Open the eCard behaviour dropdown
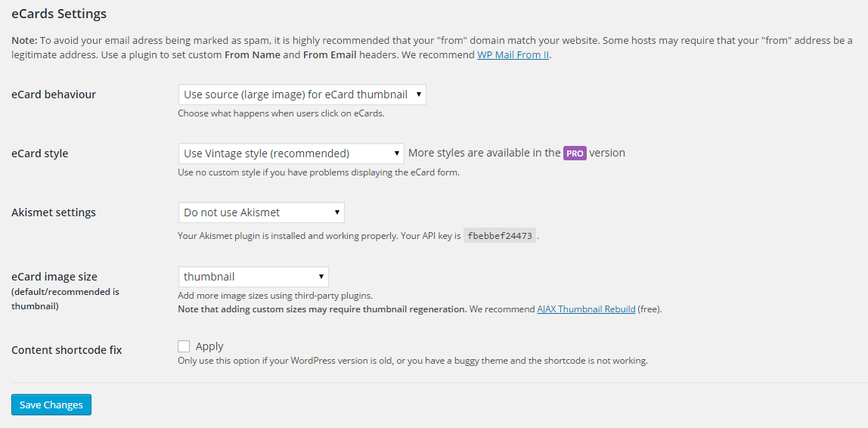Image resolution: width=868 pixels, height=428 pixels. (302, 95)
